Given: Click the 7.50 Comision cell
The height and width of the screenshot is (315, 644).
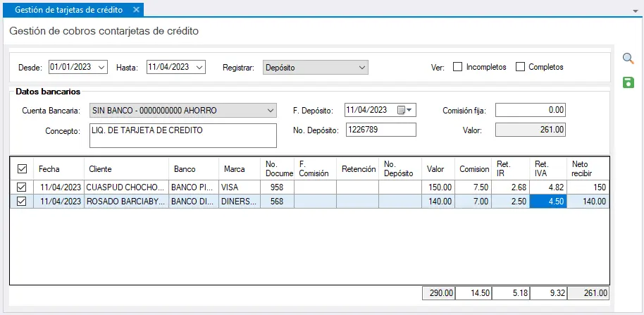Looking at the screenshot, I should coord(473,187).
